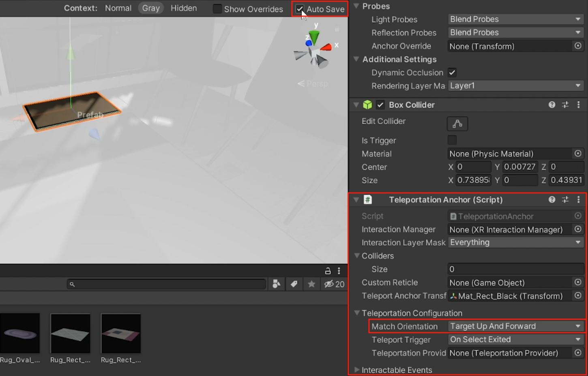Toggle the project panel lock icon
Viewport: 588px width, 376px height.
328,271
